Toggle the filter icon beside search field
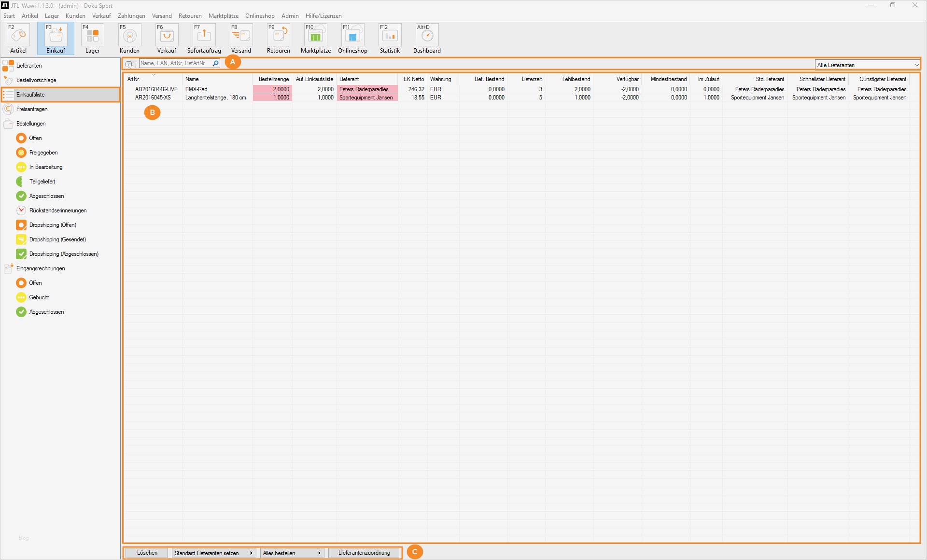 click(130, 64)
